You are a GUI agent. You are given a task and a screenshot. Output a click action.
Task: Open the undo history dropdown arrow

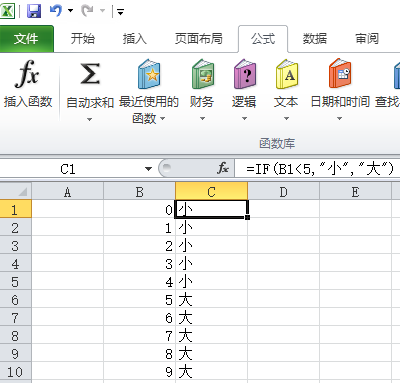coord(70,11)
